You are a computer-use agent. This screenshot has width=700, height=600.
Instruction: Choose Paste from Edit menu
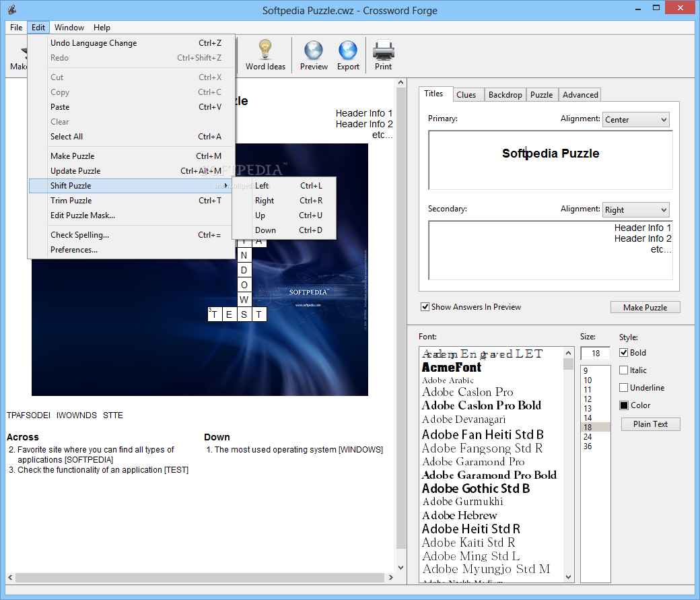(131, 107)
